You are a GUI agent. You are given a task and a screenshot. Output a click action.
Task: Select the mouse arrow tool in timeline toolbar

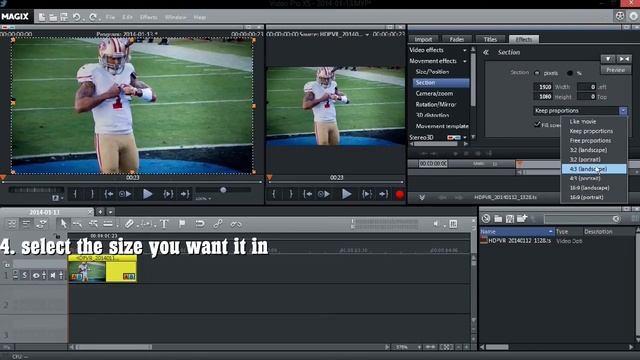pos(64,224)
